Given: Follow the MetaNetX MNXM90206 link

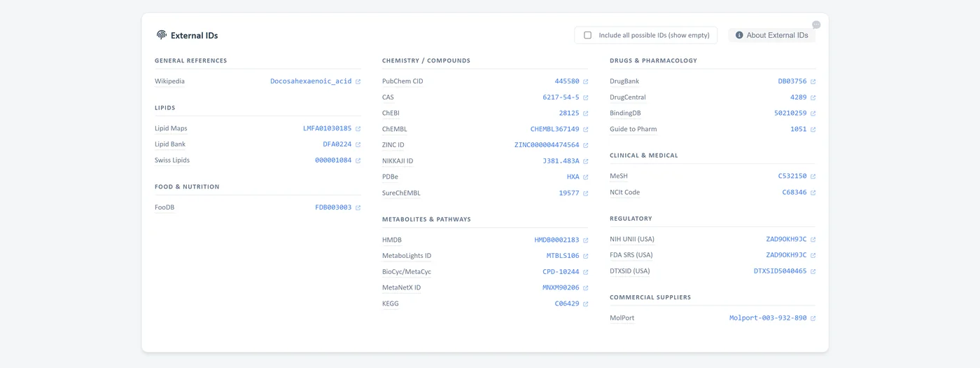Looking at the screenshot, I should click(x=561, y=287).
